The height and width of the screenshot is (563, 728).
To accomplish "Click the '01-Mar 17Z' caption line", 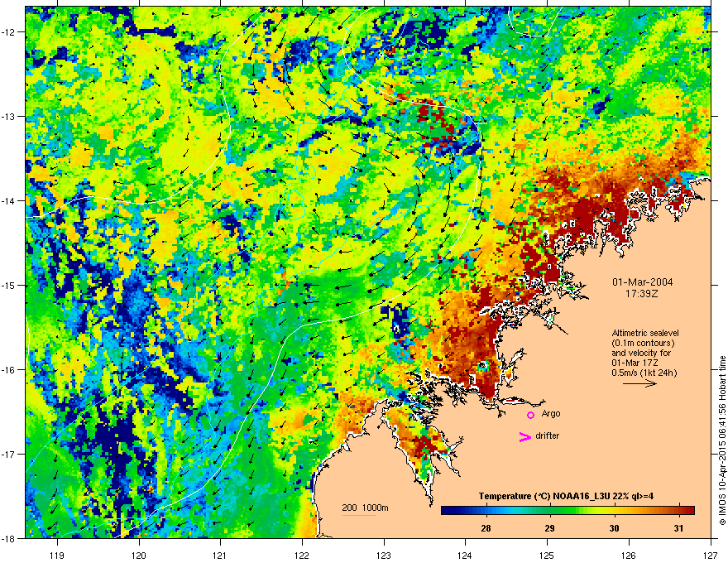I will pos(635,363).
